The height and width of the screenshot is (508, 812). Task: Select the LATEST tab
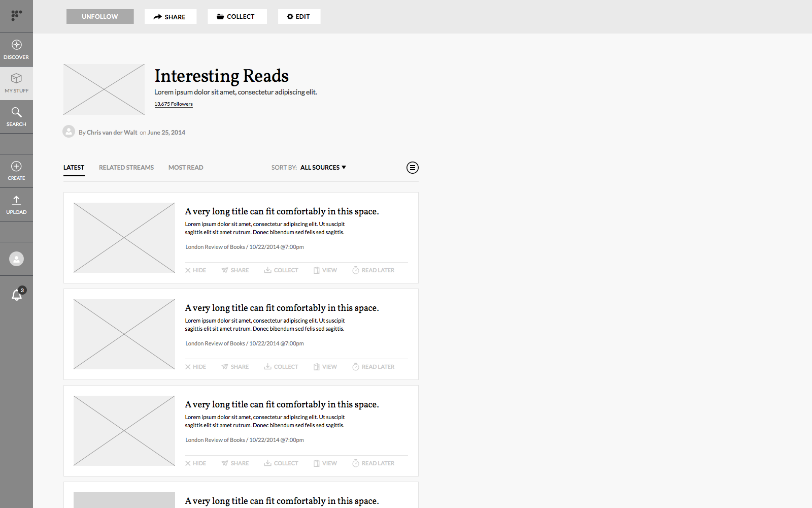(x=74, y=168)
